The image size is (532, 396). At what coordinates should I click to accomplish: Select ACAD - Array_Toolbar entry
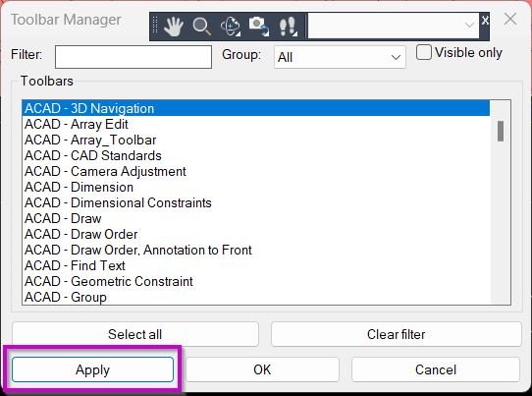pyautogui.click(x=256, y=140)
